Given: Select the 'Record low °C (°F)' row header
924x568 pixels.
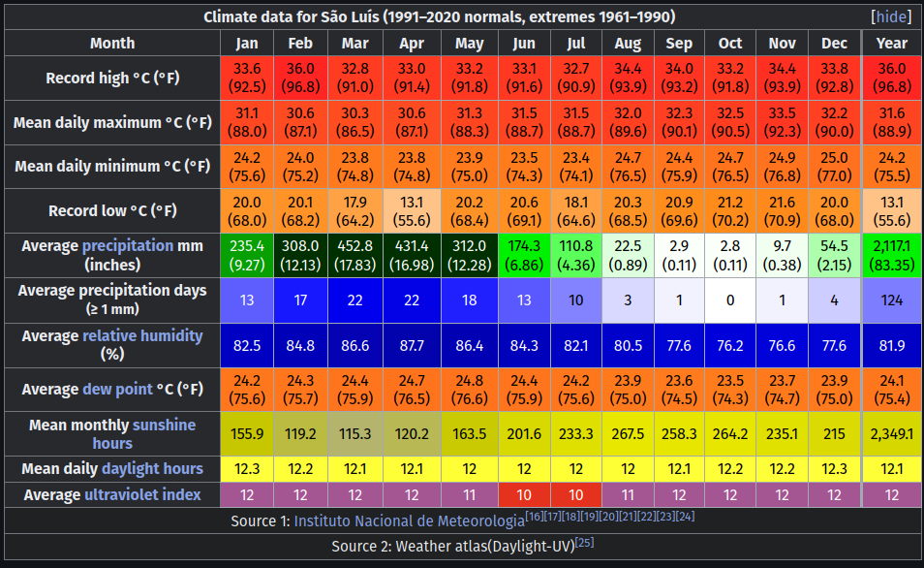Looking at the screenshot, I should click(112, 210).
